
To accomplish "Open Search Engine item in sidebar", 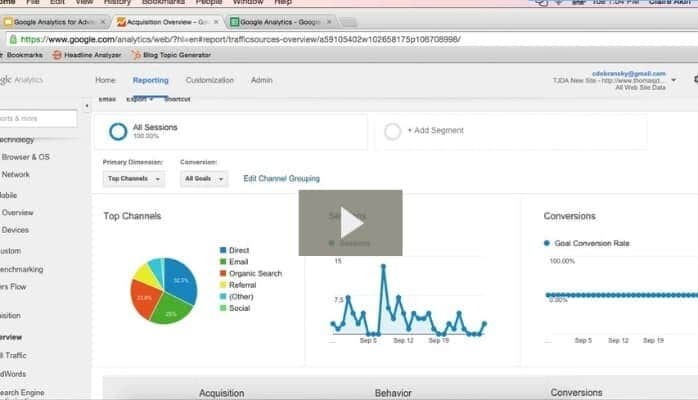I will point(22,393).
